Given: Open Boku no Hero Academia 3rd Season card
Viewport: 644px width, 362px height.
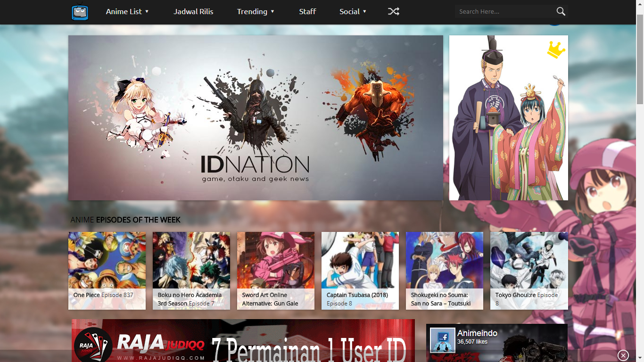Looking at the screenshot, I should 191,271.
